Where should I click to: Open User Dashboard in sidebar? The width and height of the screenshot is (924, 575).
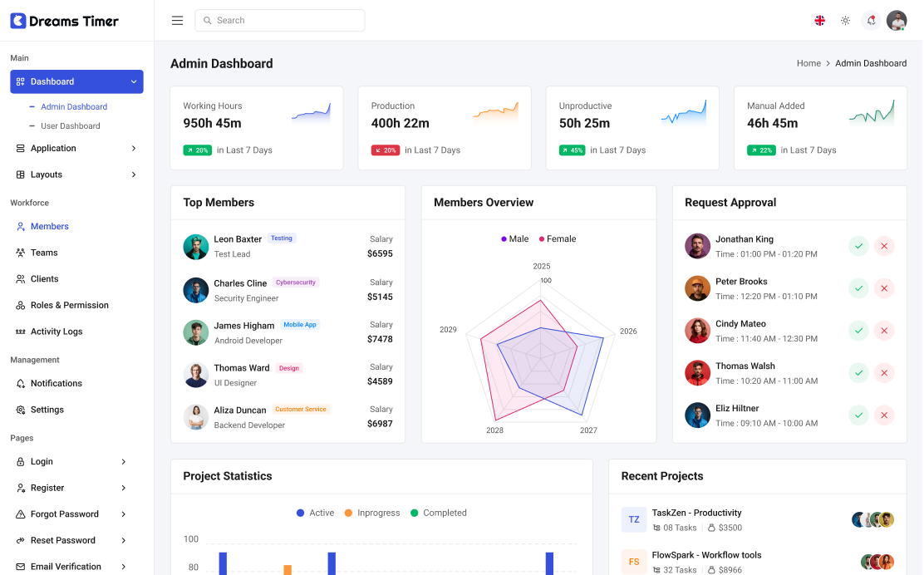70,126
